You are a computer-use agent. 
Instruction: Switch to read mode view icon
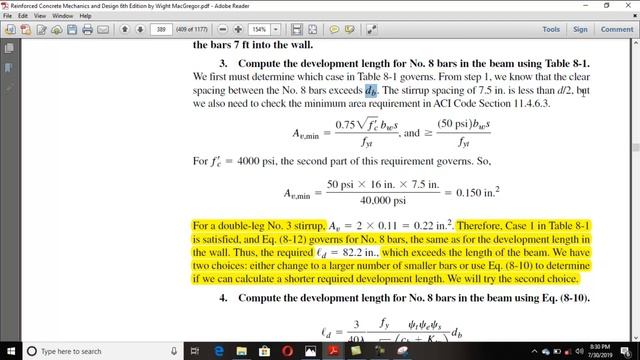tap(371, 29)
